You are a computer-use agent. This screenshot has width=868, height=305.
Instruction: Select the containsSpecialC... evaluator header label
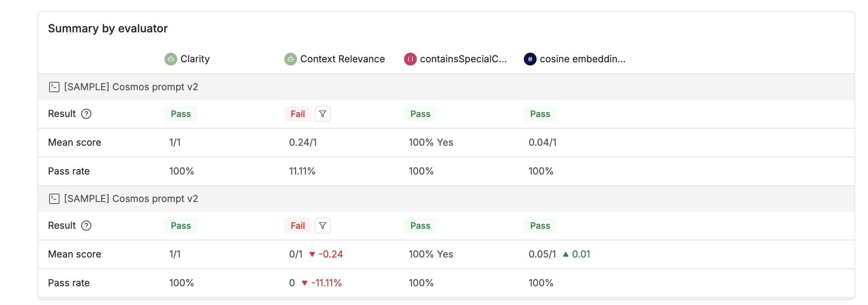pyautogui.click(x=463, y=59)
